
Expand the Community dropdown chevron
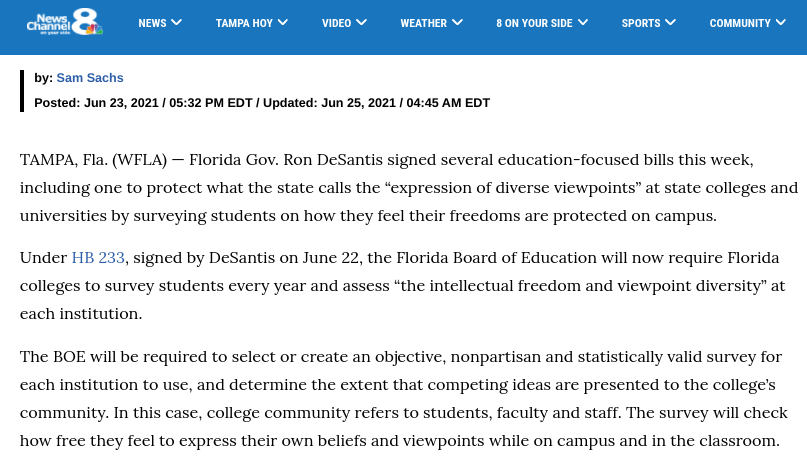click(x=781, y=22)
